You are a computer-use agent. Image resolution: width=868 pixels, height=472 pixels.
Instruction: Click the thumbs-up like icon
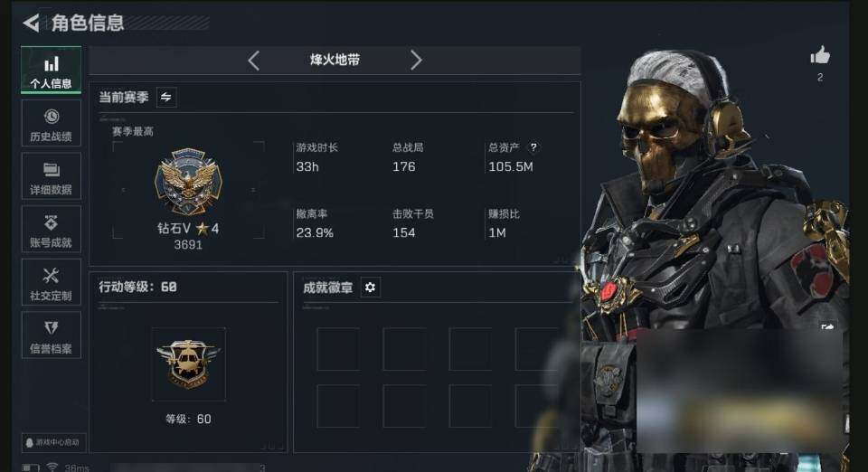click(x=820, y=55)
